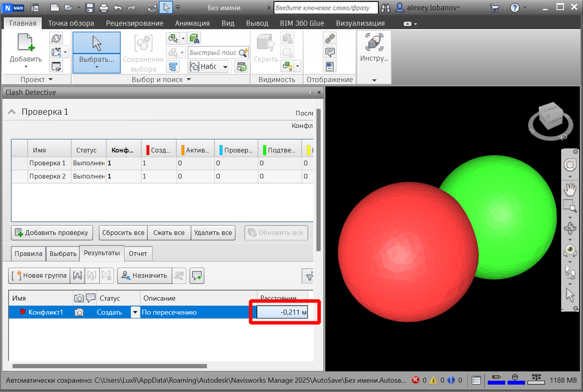Click the Инстру... tools icon
583x392 pixels.
point(374,42)
